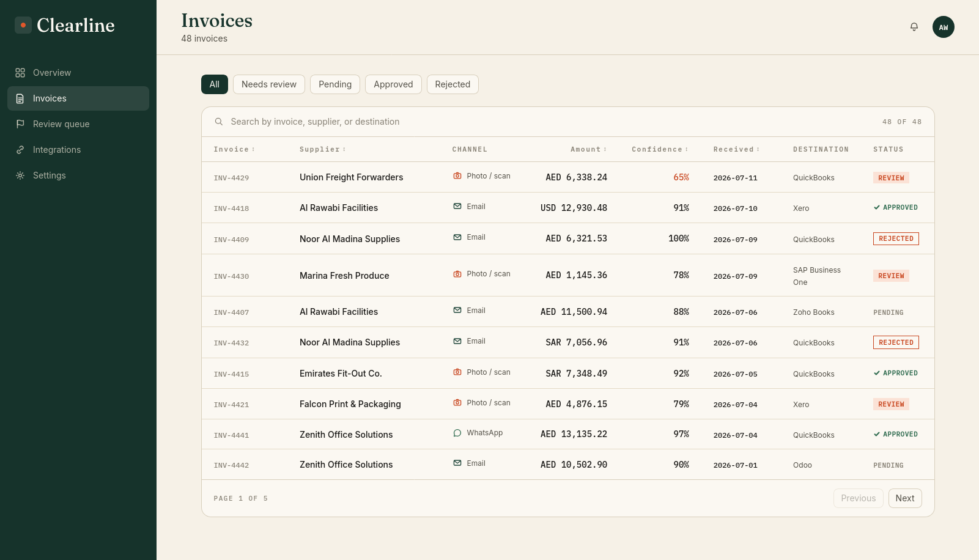The height and width of the screenshot is (560, 979).
Task: Click Pending status for INV-4407
Action: (888, 312)
